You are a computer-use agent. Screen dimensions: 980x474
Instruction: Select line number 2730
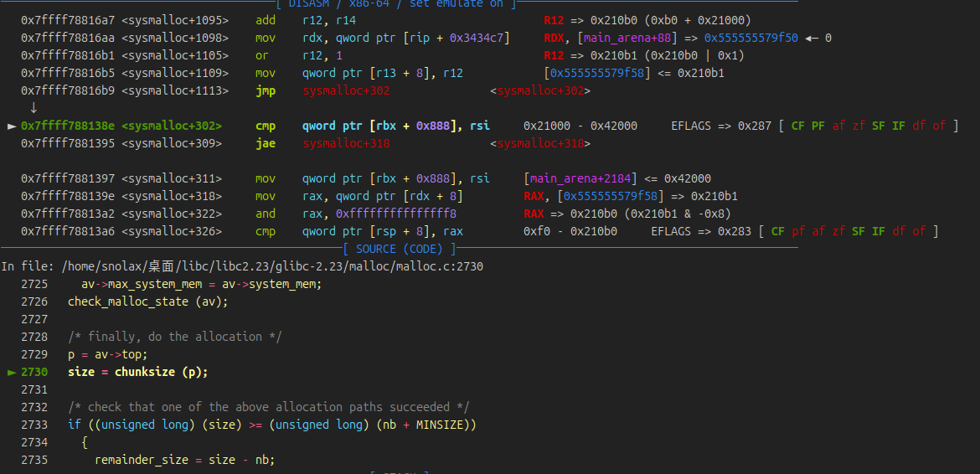(x=34, y=372)
